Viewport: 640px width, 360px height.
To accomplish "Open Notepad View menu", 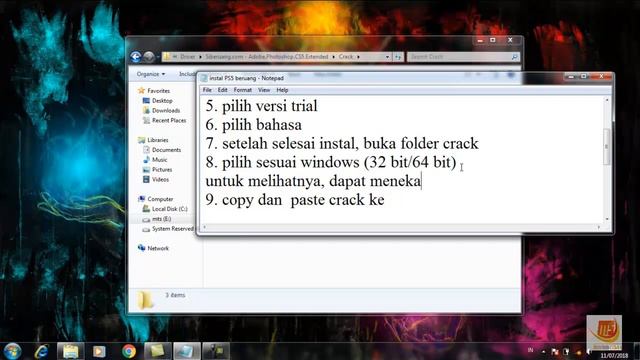I will tap(264, 90).
